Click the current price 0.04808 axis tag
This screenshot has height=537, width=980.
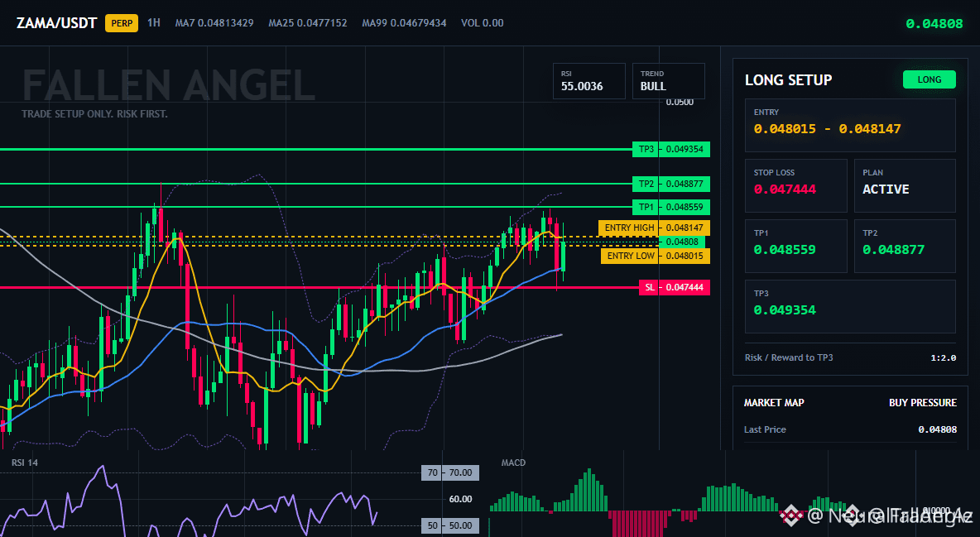tap(682, 242)
